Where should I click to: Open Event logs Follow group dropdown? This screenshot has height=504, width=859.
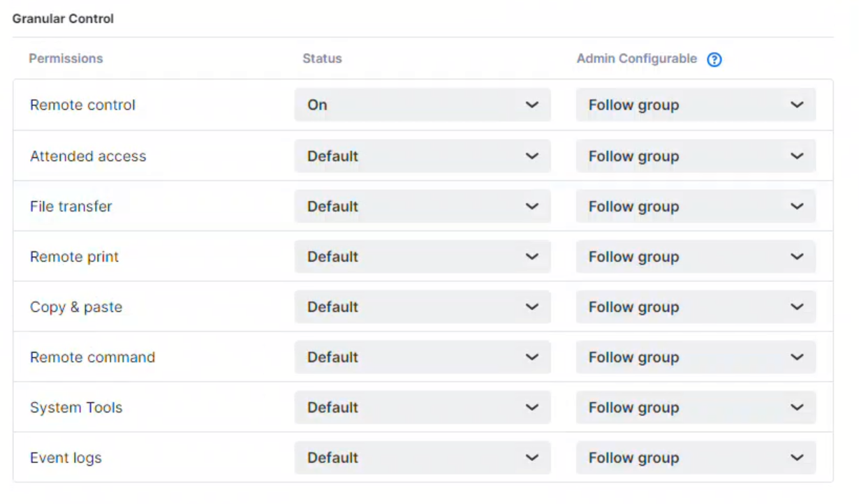pos(696,458)
